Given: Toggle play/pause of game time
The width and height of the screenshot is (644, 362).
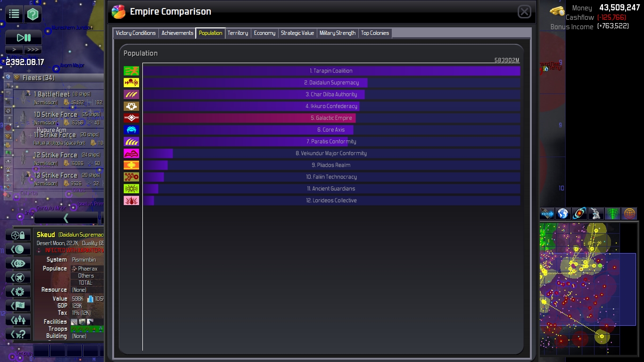Looking at the screenshot, I should tap(24, 38).
